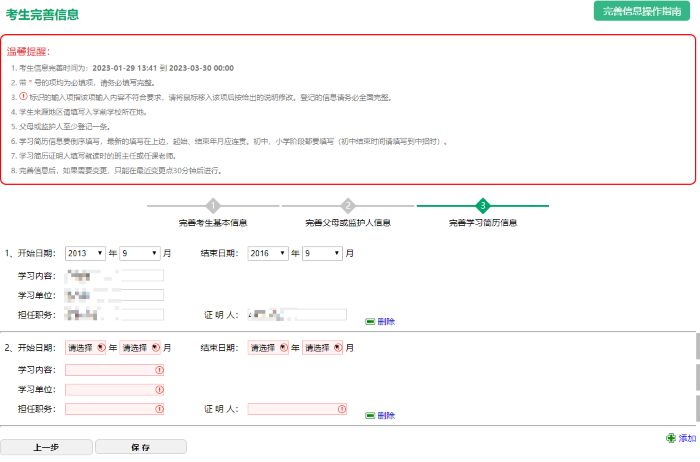Click the 考生完善信息 page title
The image size is (700, 462).
42,14
